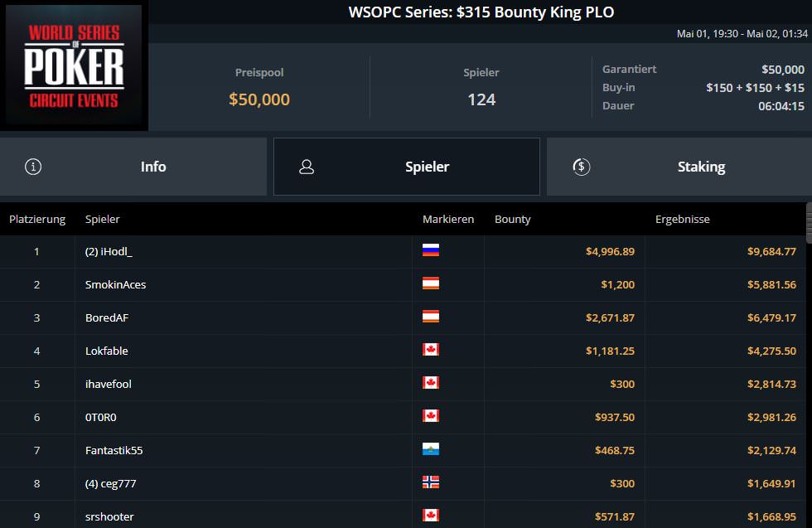Sort by the Ergebnisse column header
The height and width of the screenshot is (528, 812).
(x=682, y=220)
